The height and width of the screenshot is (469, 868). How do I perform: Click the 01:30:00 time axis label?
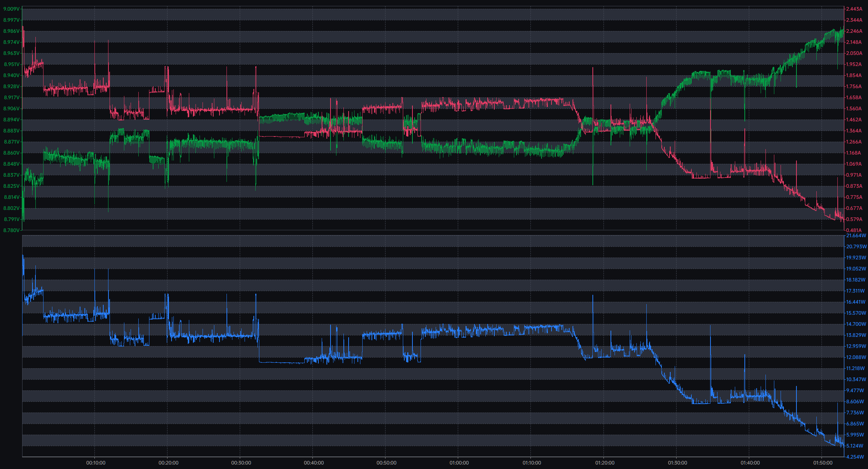(x=677, y=463)
